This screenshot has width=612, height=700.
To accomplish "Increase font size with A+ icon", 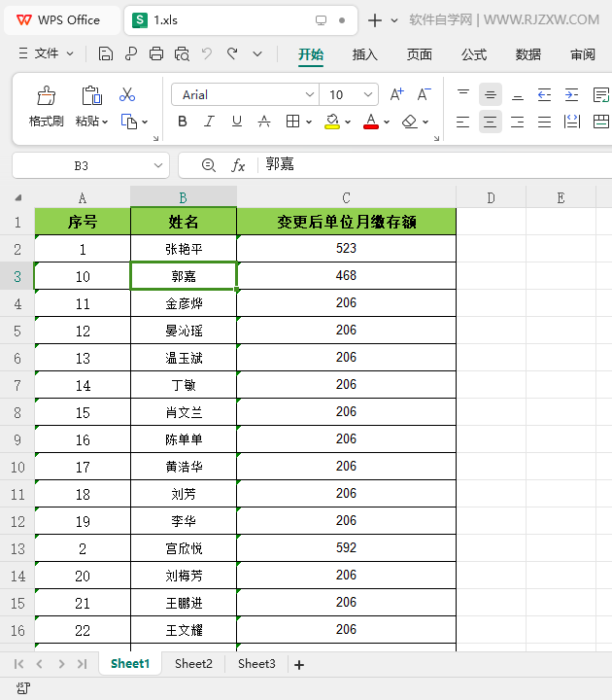I will (x=396, y=94).
